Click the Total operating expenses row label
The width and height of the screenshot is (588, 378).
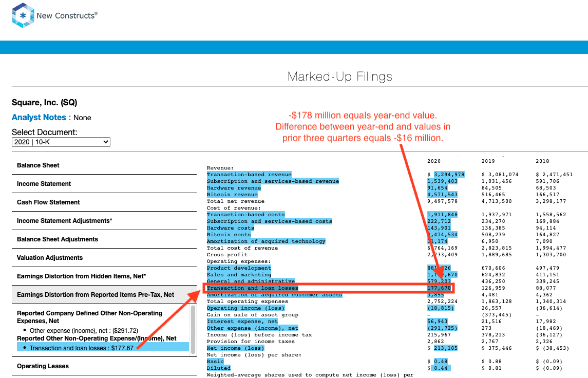coord(248,301)
